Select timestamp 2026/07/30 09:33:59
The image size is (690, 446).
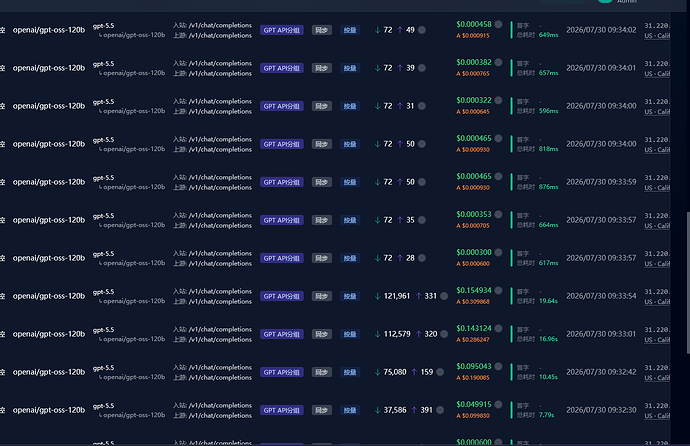point(601,182)
